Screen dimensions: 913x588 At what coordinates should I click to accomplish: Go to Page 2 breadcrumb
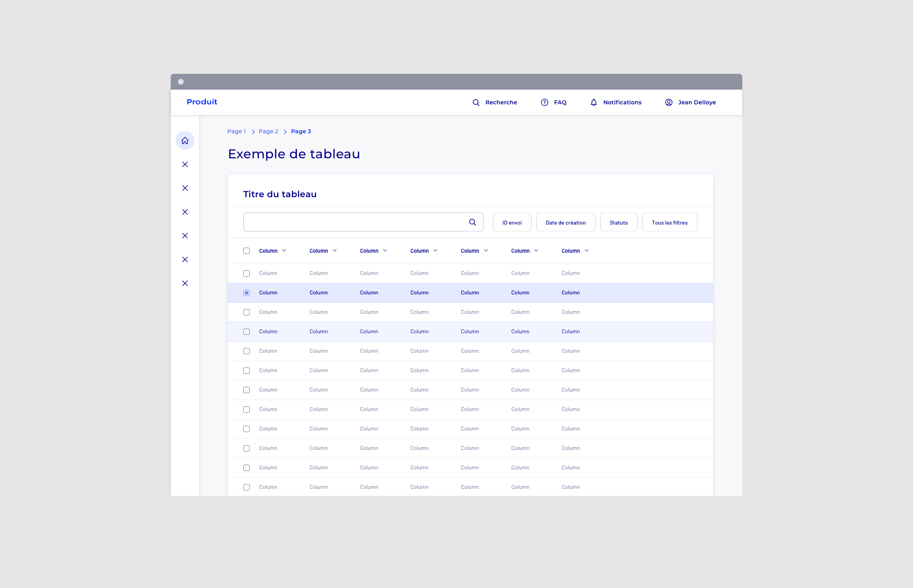[x=268, y=131]
